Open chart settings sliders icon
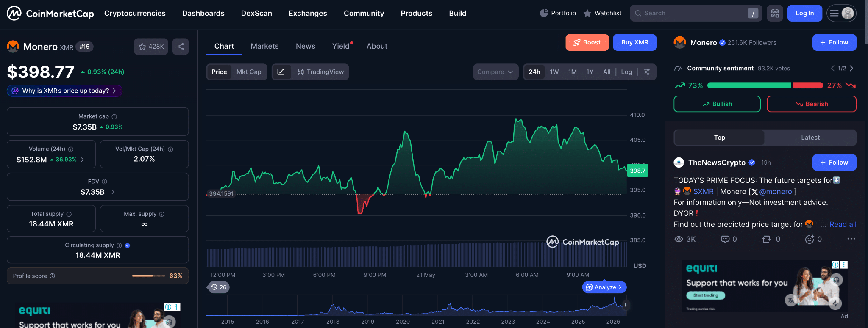Viewport: 868px width, 328px height. click(647, 72)
